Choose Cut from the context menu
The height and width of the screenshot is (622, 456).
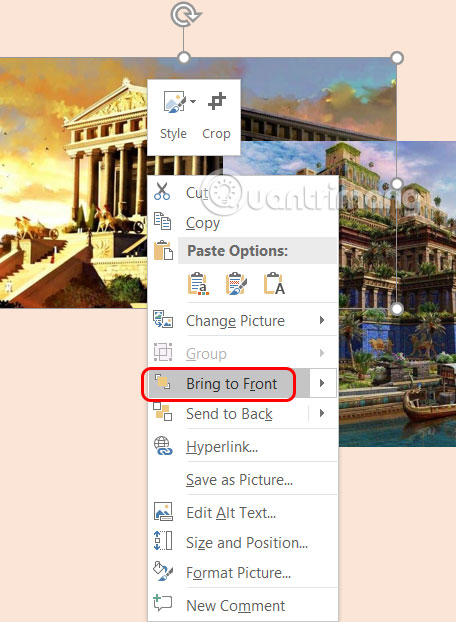(x=197, y=193)
